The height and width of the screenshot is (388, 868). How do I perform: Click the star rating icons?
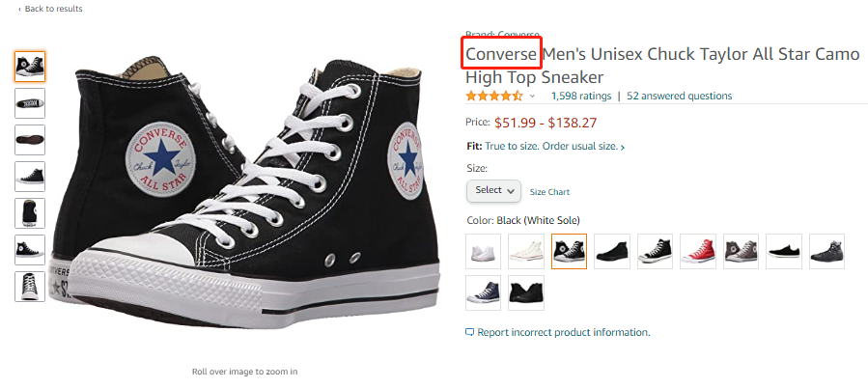coord(494,97)
